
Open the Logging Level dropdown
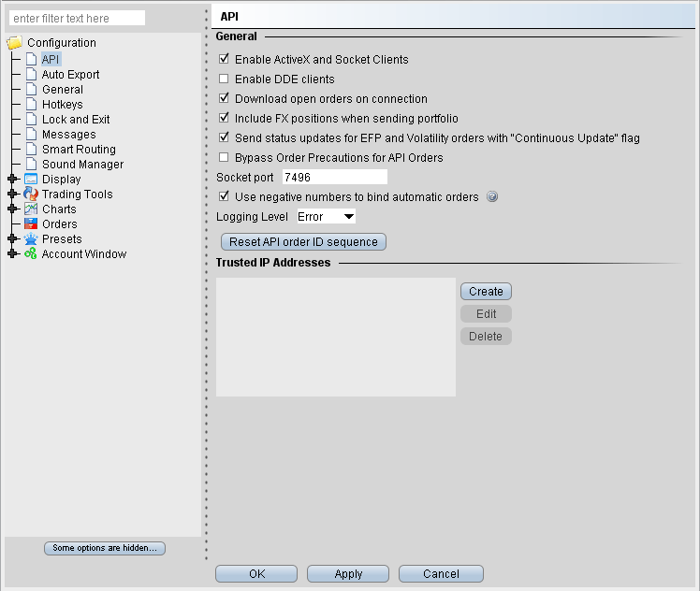point(326,217)
